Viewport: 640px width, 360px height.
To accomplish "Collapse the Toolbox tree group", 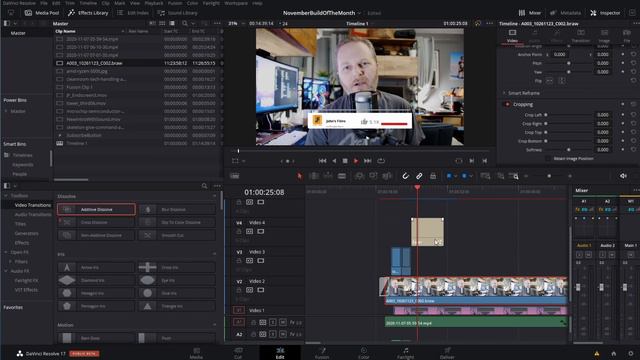I will (6, 196).
